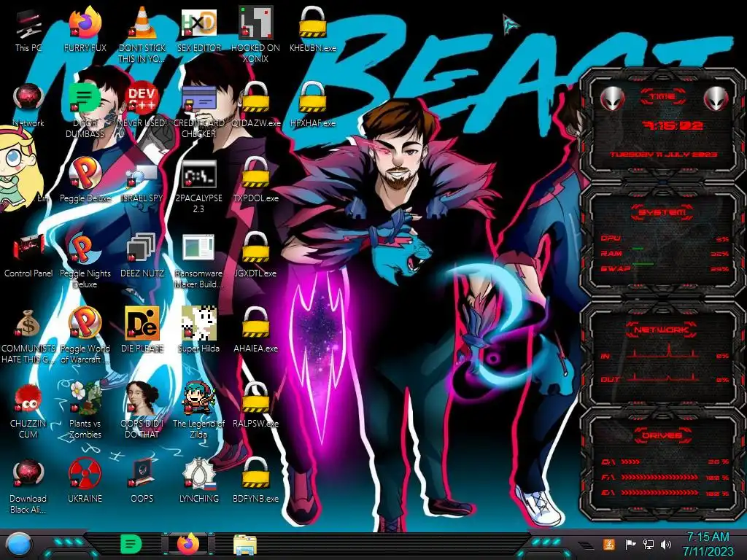This screenshot has height=560, width=747.
Task: Open network connection tray icon
Action: click(648, 544)
